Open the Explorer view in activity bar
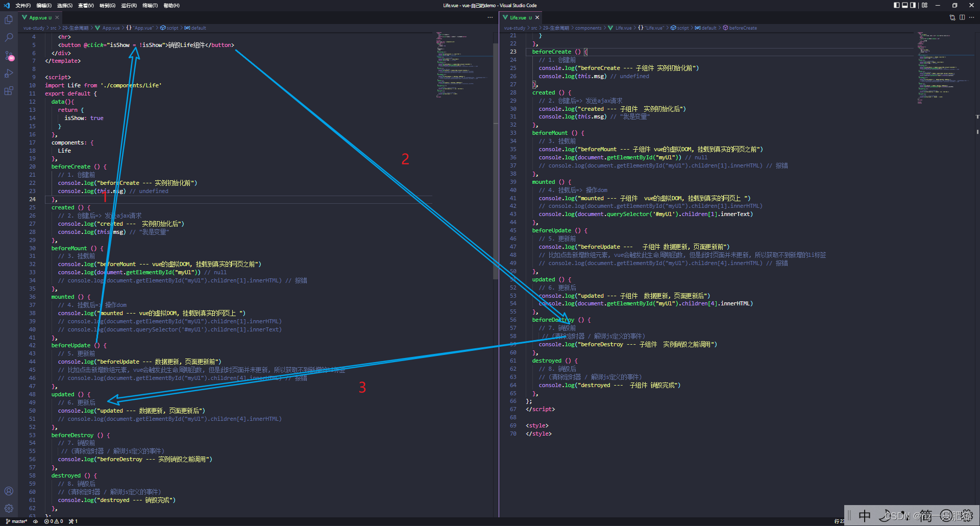 tap(9, 20)
